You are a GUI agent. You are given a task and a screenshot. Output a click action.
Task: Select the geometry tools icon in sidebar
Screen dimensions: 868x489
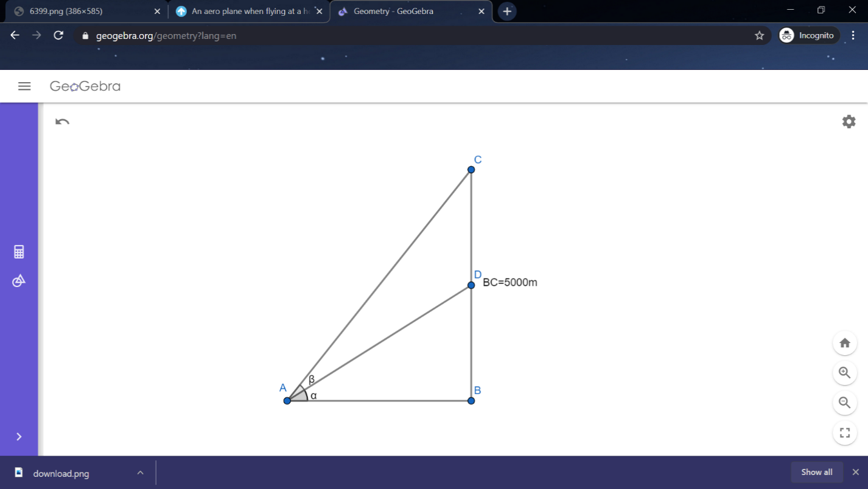click(x=19, y=281)
